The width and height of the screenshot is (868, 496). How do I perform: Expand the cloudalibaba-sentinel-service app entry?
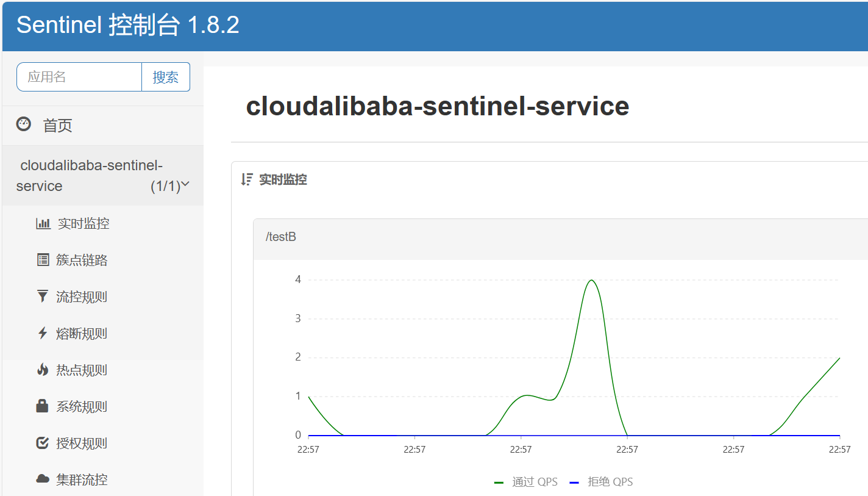(91, 175)
